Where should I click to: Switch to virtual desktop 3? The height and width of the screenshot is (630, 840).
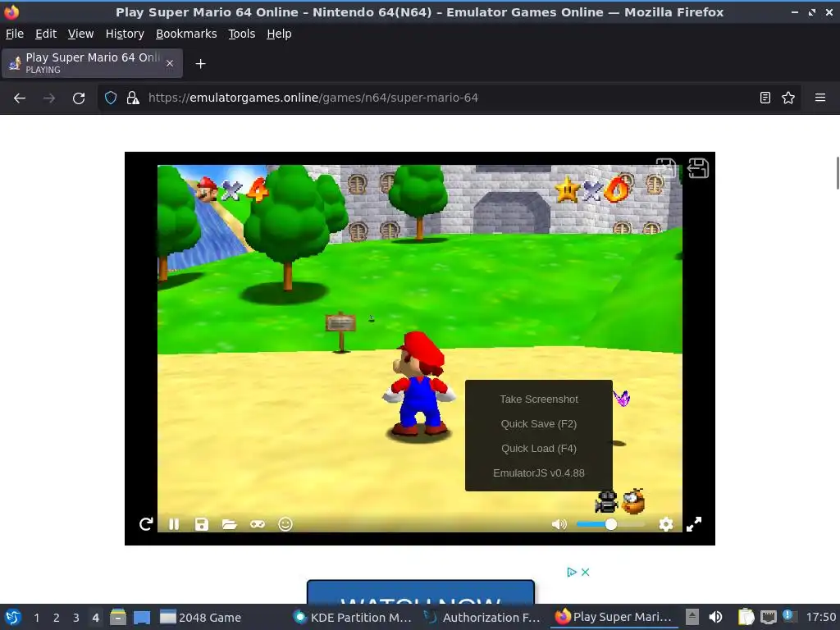(x=76, y=618)
